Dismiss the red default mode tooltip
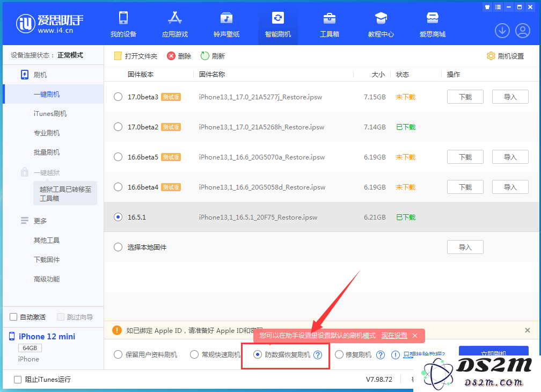Image resolution: width=541 pixels, height=392 pixels. (415, 336)
